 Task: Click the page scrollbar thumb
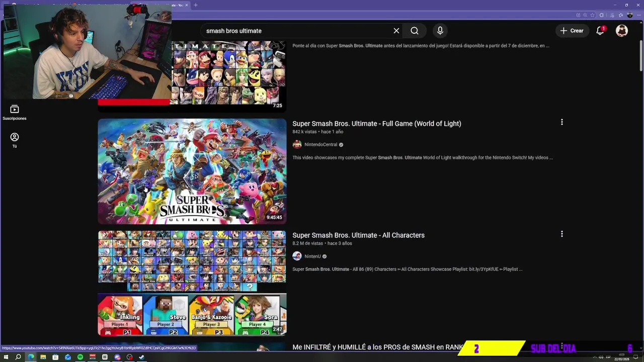coord(641,57)
